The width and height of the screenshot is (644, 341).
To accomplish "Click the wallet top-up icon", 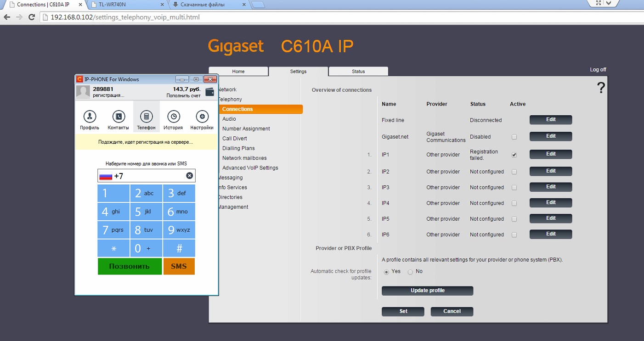I will click(x=210, y=91).
